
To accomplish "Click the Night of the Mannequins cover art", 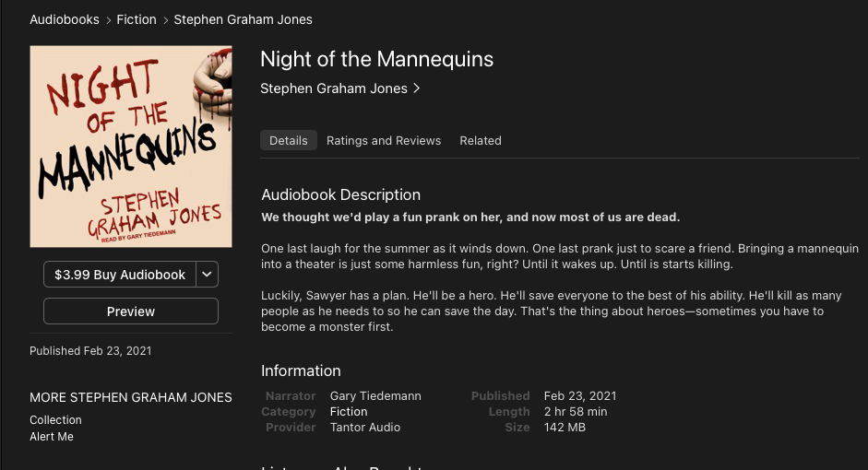I will [131, 147].
